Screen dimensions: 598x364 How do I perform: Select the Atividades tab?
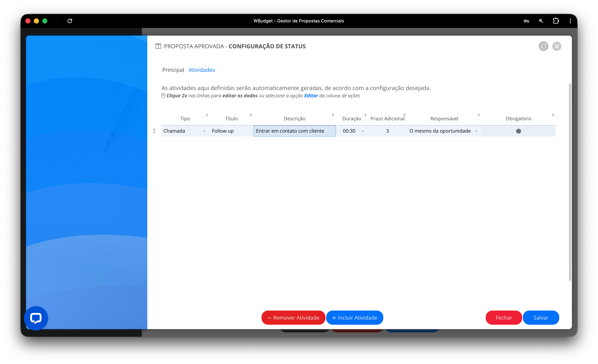[x=202, y=70]
